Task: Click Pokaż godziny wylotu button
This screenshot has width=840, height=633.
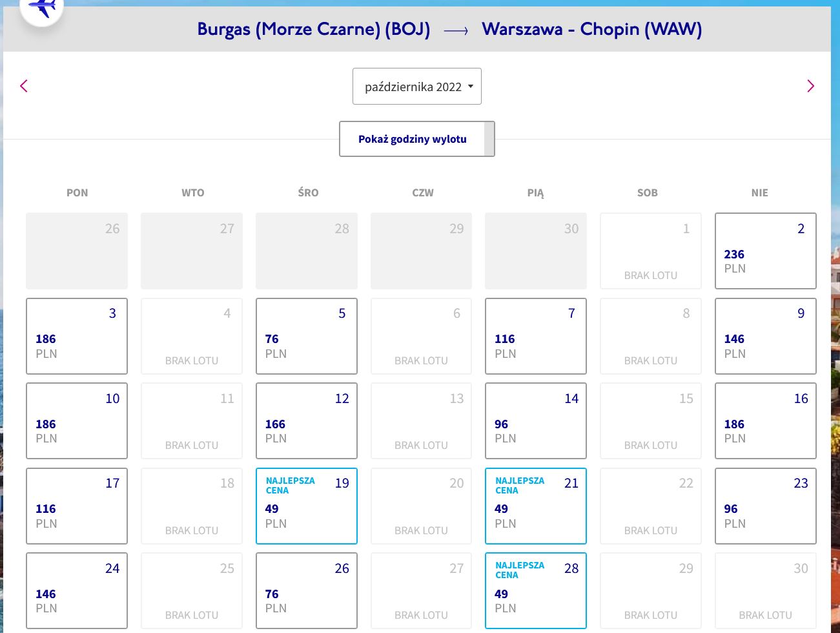Action: click(x=413, y=139)
